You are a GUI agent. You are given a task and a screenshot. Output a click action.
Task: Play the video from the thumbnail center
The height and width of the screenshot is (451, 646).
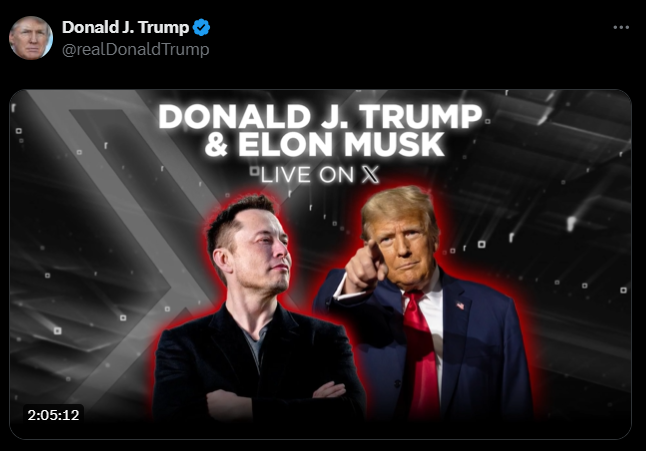tap(321, 264)
